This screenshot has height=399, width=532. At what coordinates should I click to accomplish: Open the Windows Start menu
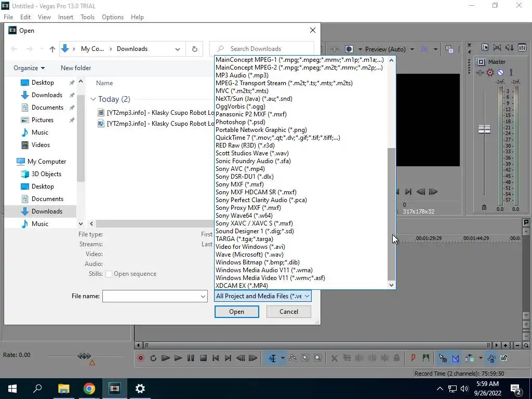pyautogui.click(x=12, y=389)
